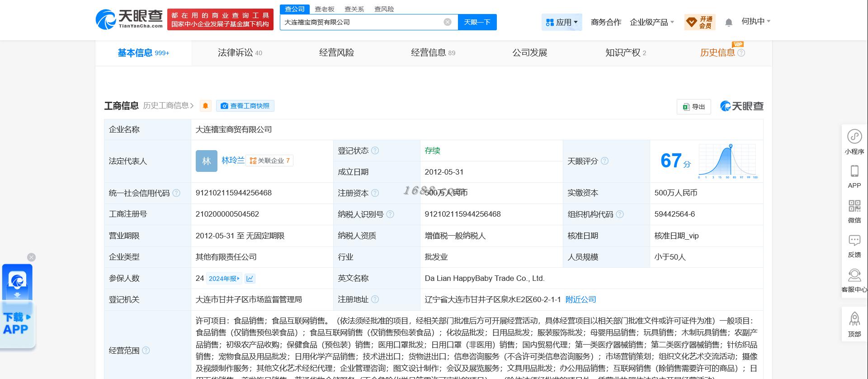Open the TianYanCha logo homepage
The height and width of the screenshot is (379, 868).
[x=129, y=19]
